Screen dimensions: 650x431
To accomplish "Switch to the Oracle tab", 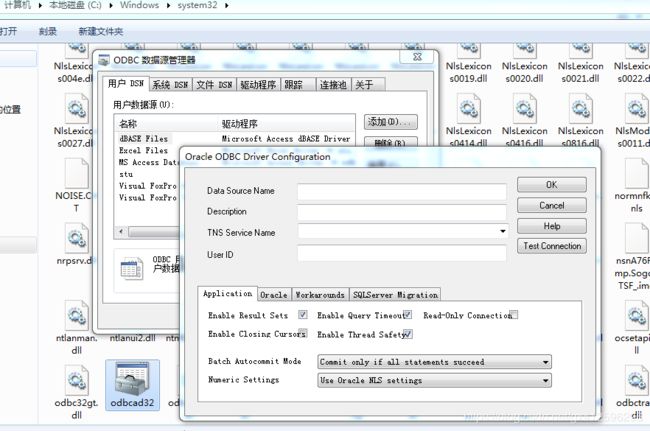I will point(274,295).
